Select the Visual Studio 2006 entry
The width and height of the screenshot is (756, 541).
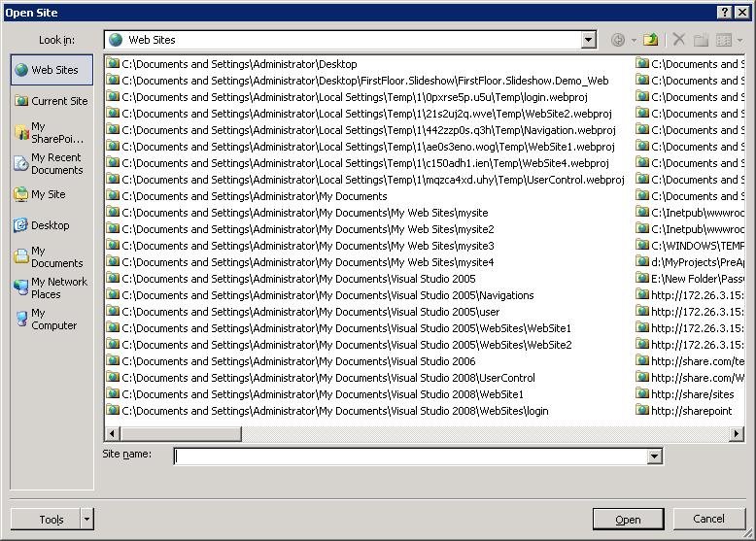point(292,361)
